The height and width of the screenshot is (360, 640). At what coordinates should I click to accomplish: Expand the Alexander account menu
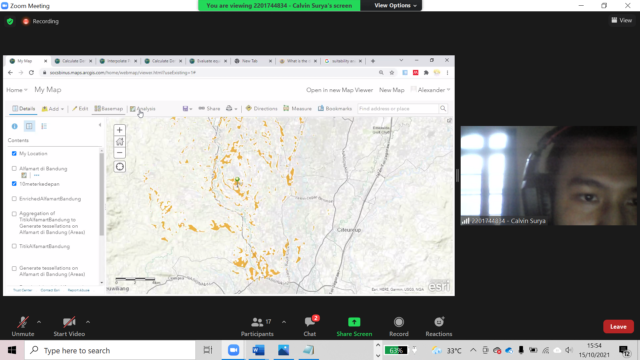[x=431, y=90]
